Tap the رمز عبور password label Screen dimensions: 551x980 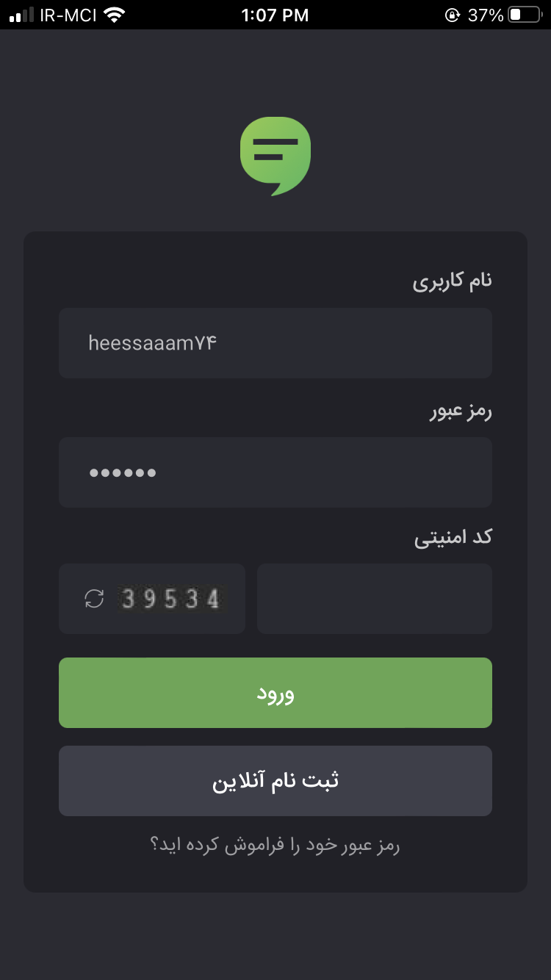pyautogui.click(x=461, y=411)
